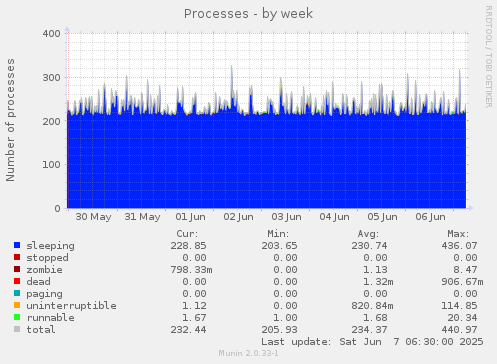
Task: Click the '01 Jun' x-axis label
Action: click(190, 217)
